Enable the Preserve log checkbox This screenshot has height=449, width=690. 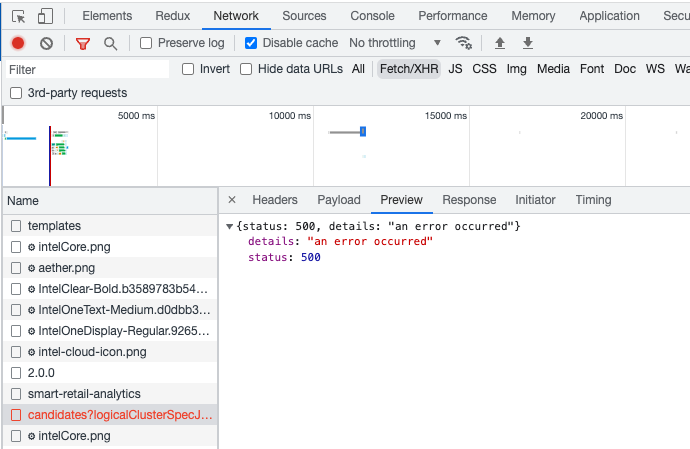146,43
